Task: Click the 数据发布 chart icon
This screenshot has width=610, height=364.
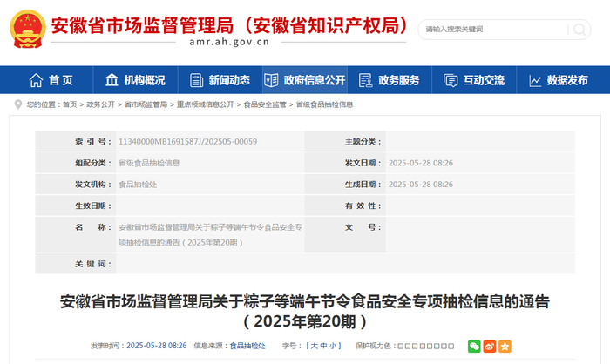Action: point(535,80)
